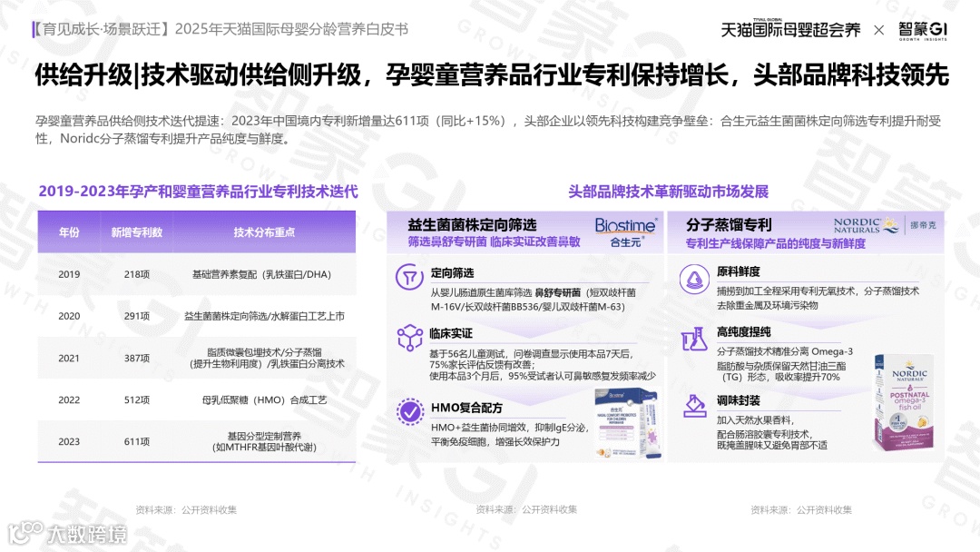Click the 益生菌菌株定向筛选 card title

coord(472,225)
